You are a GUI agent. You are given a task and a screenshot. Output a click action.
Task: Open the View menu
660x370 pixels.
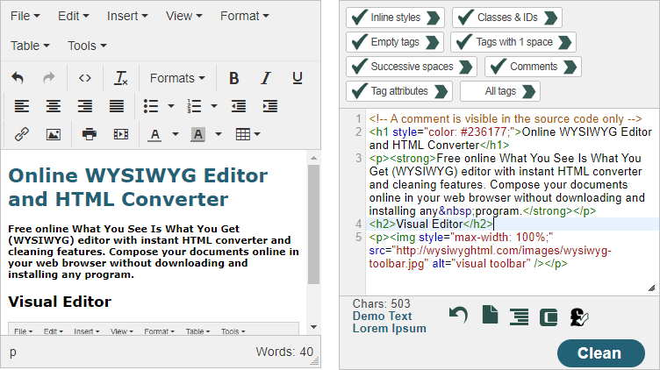point(184,16)
